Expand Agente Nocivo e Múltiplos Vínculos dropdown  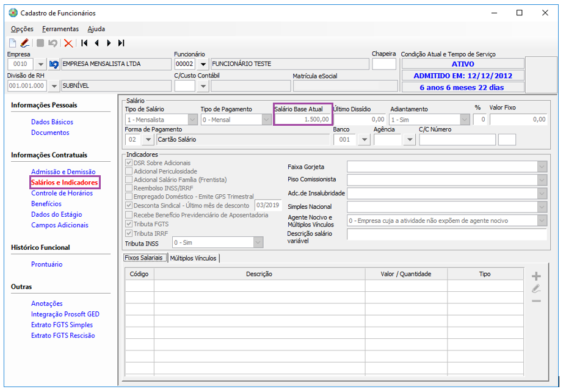point(542,220)
